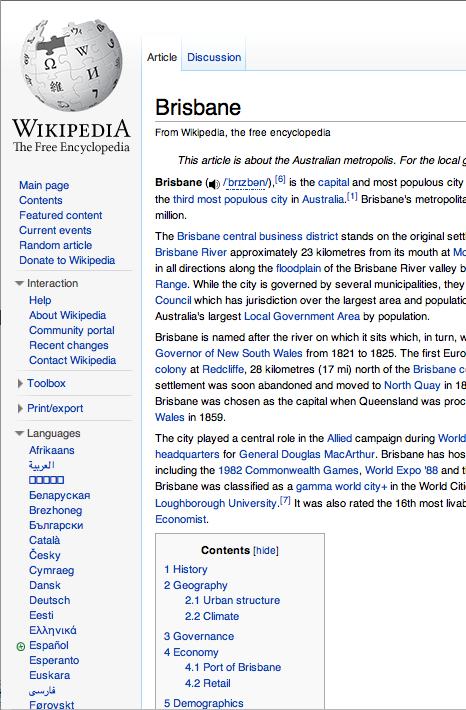Open the Discussion tab
This screenshot has width=466, height=710.
click(214, 58)
